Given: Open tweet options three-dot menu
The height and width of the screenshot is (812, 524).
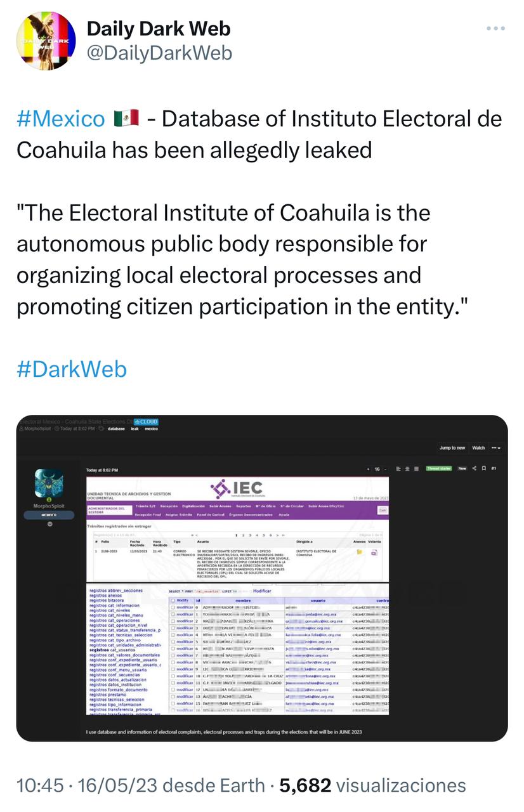Looking at the screenshot, I should [495, 29].
